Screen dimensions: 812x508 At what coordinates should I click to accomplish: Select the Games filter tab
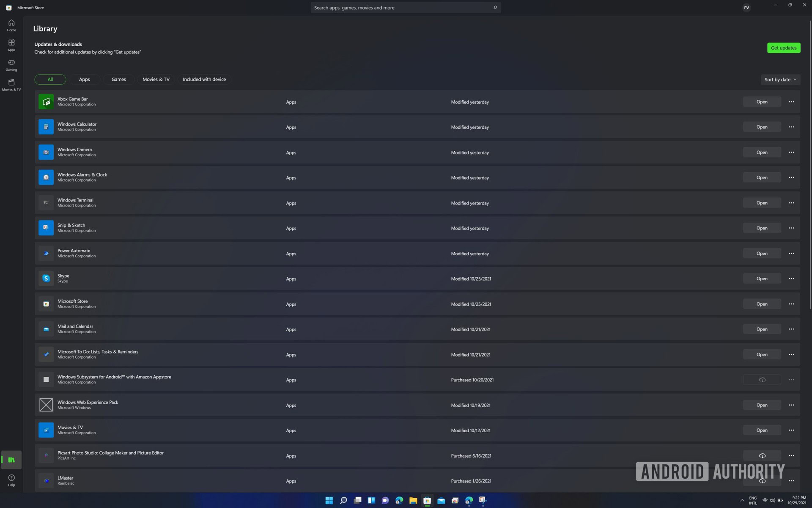pos(119,79)
